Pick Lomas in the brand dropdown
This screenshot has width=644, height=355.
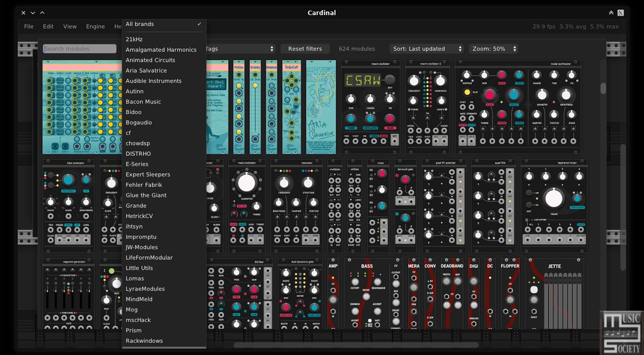pyautogui.click(x=164, y=279)
